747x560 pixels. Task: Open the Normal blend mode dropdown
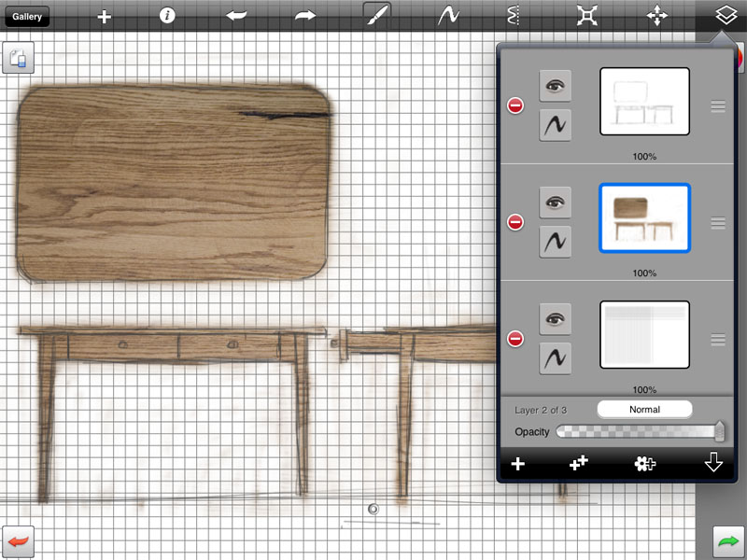[x=644, y=409]
